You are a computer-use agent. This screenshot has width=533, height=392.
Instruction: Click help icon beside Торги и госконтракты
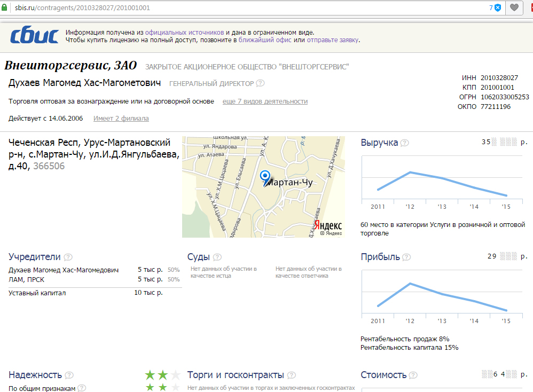tap(291, 375)
